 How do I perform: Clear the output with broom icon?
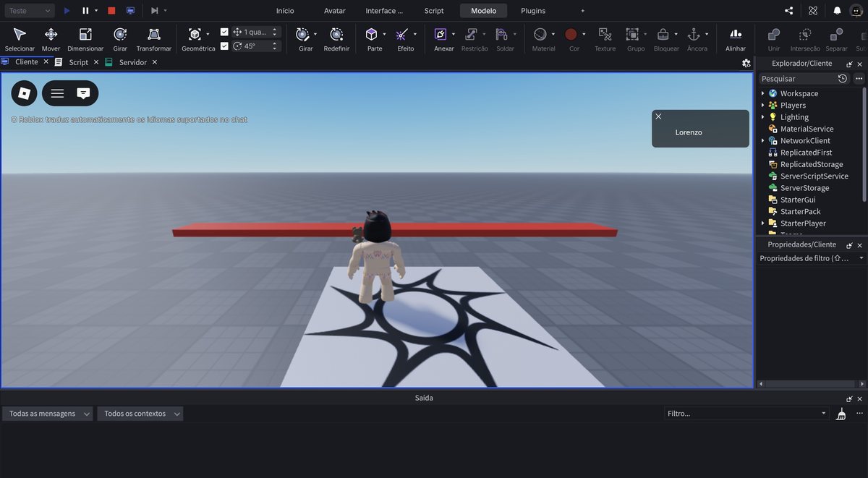[x=841, y=414]
